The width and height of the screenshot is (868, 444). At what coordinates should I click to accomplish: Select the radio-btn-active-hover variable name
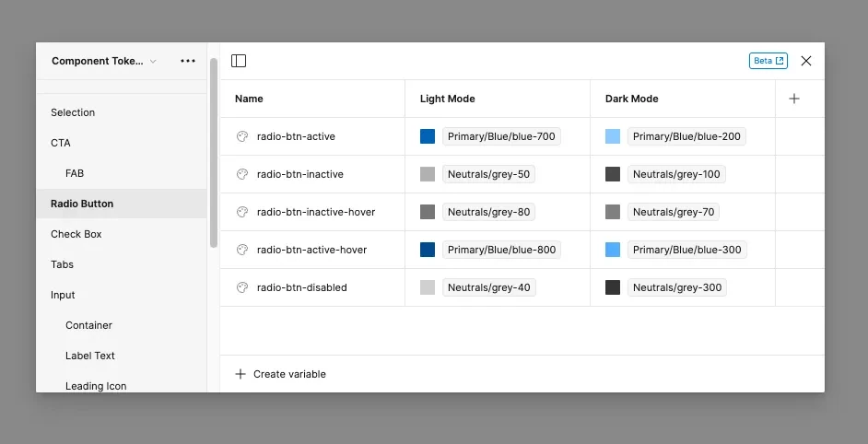311,250
